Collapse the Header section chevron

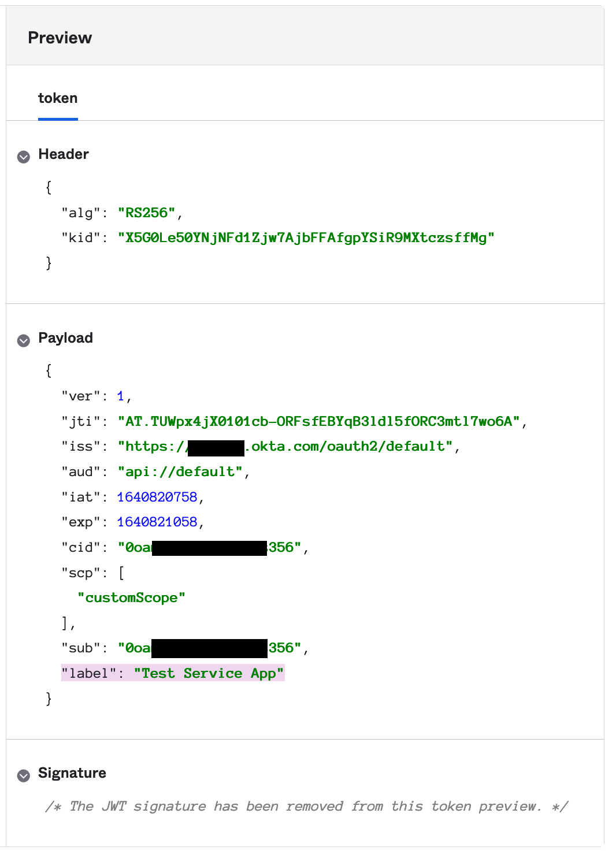click(x=24, y=157)
